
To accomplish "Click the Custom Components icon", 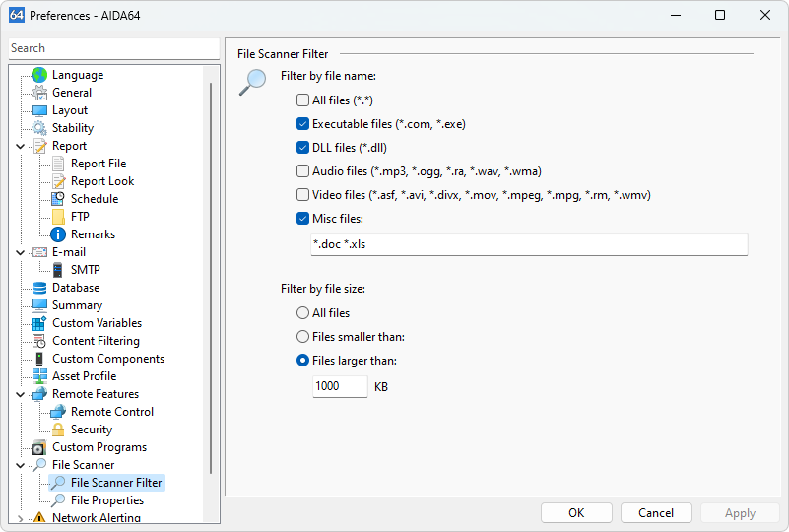I will (x=39, y=359).
